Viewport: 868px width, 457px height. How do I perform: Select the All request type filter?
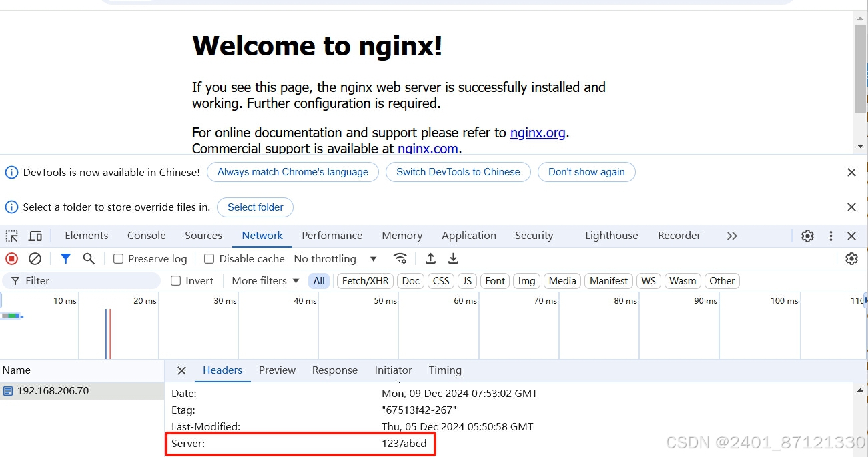click(319, 281)
